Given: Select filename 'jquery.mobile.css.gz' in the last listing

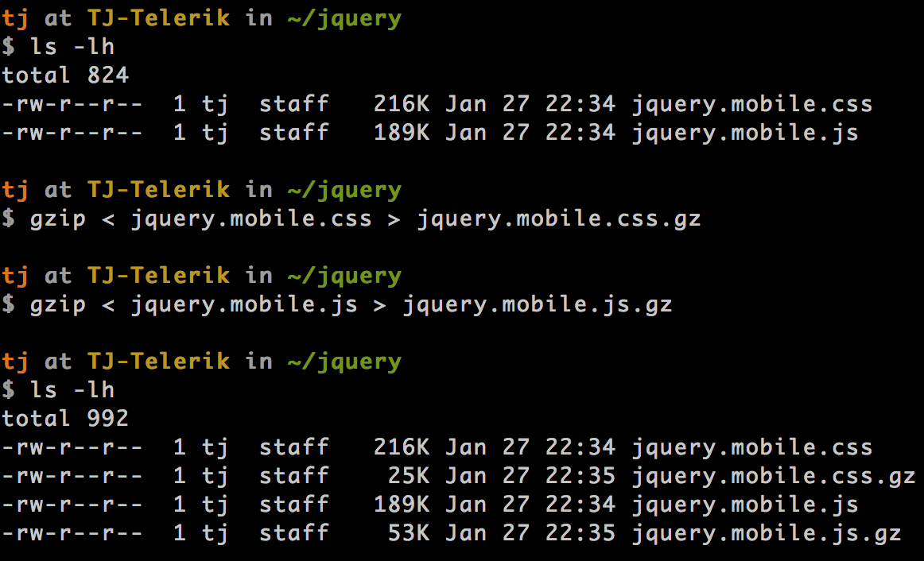Looking at the screenshot, I should coord(774,477).
